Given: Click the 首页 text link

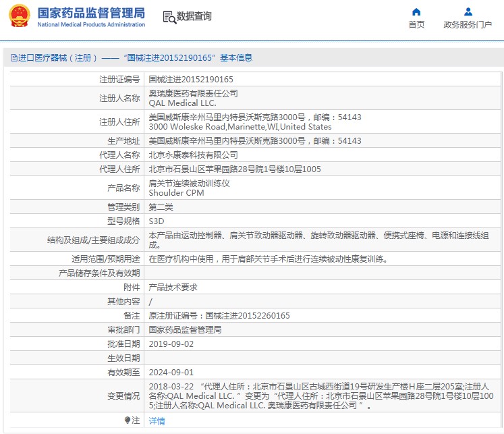Looking at the screenshot, I should click(x=416, y=25).
